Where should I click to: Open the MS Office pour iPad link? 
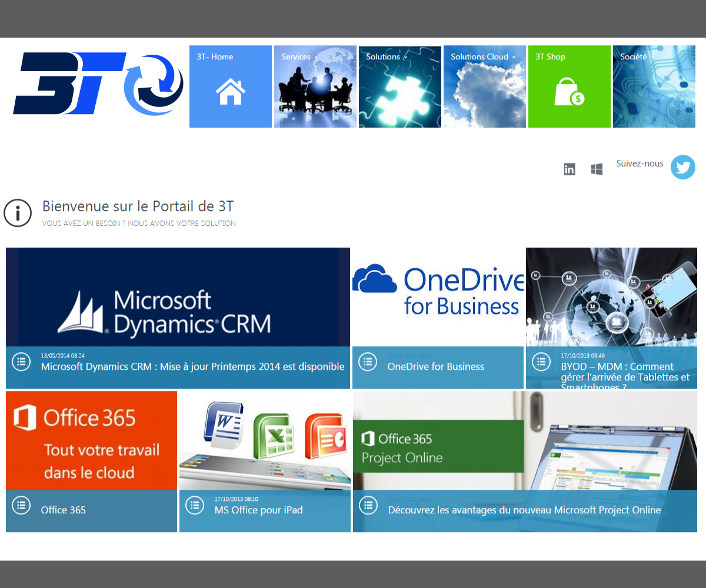click(x=258, y=510)
